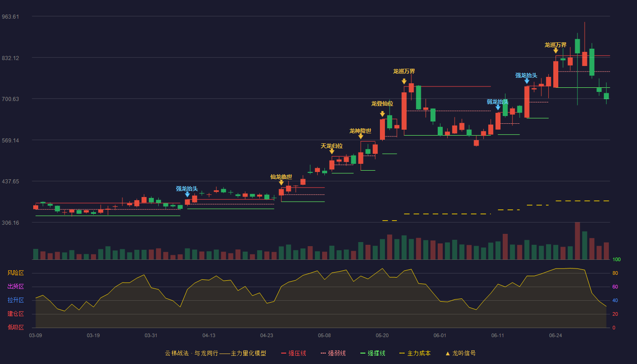Click the 06-24 date label

556,335
